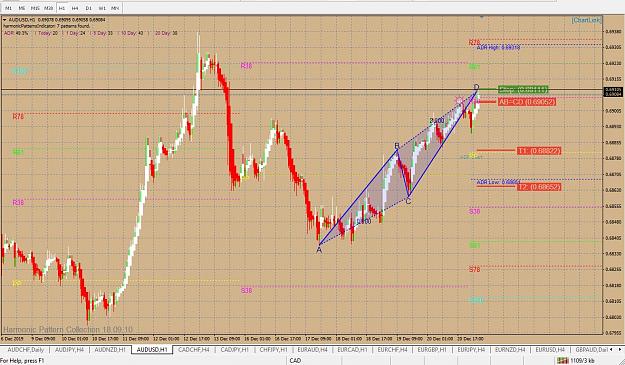Open the EURUSD,H4 chart tab

pyautogui.click(x=551, y=349)
